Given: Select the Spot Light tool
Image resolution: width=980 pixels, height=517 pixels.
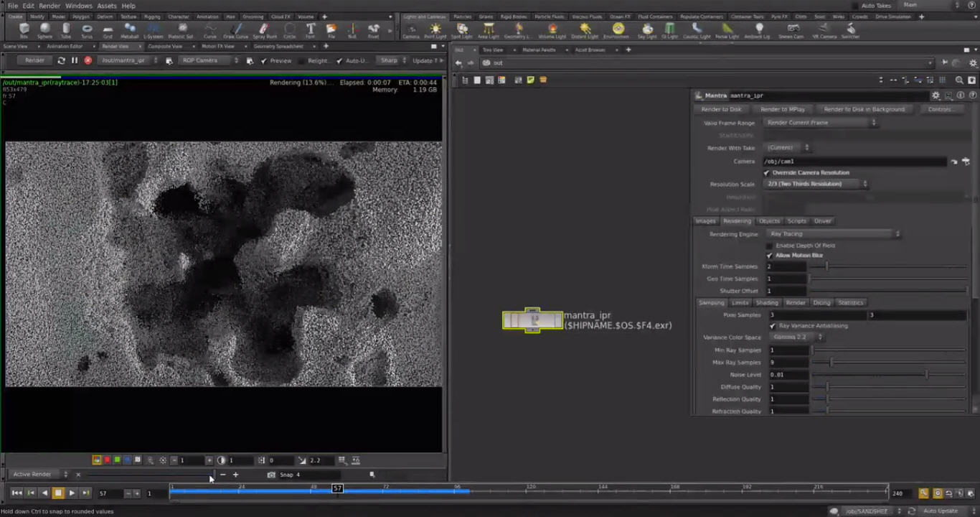Looking at the screenshot, I should click(463, 29).
